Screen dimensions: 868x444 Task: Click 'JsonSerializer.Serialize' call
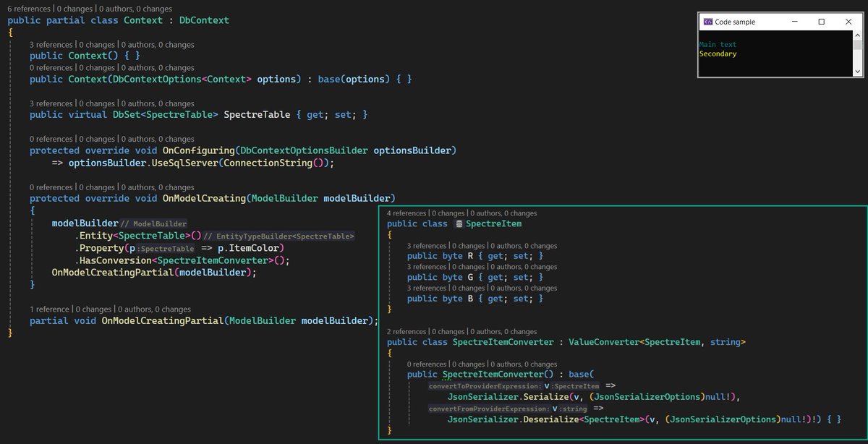click(x=509, y=397)
